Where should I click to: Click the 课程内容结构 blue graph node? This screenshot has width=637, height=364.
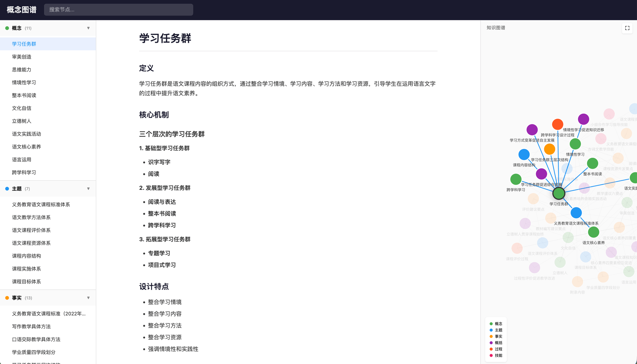click(x=524, y=154)
